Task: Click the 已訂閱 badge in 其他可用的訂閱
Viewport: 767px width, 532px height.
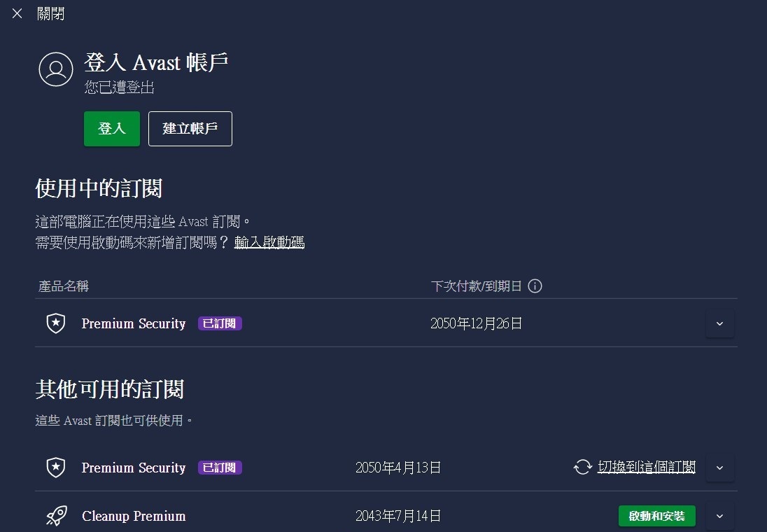Action: (220, 468)
